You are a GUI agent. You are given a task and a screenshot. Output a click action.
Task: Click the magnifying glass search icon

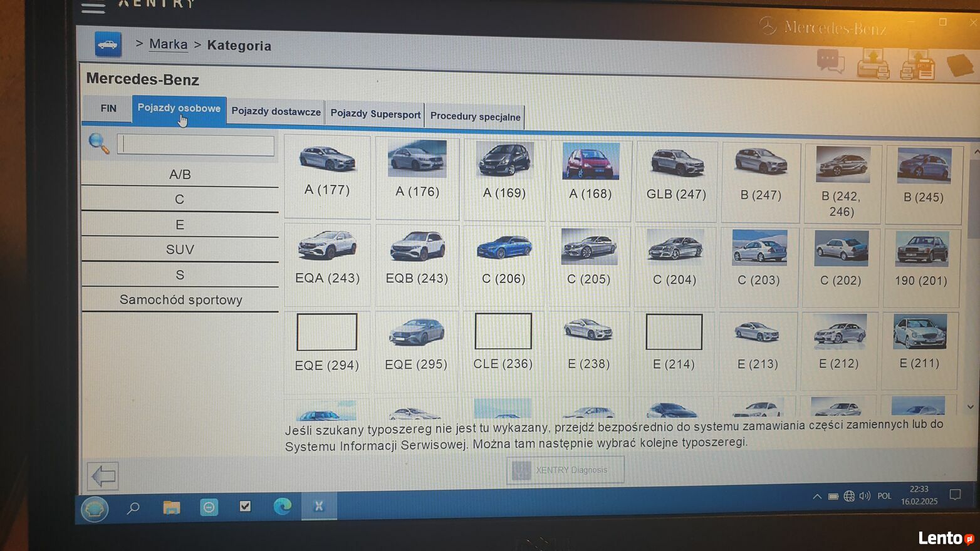pyautogui.click(x=98, y=143)
